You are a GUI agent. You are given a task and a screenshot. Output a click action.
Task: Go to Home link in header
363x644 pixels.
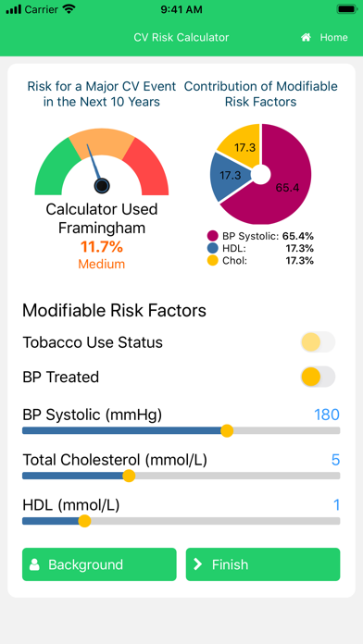324,37
